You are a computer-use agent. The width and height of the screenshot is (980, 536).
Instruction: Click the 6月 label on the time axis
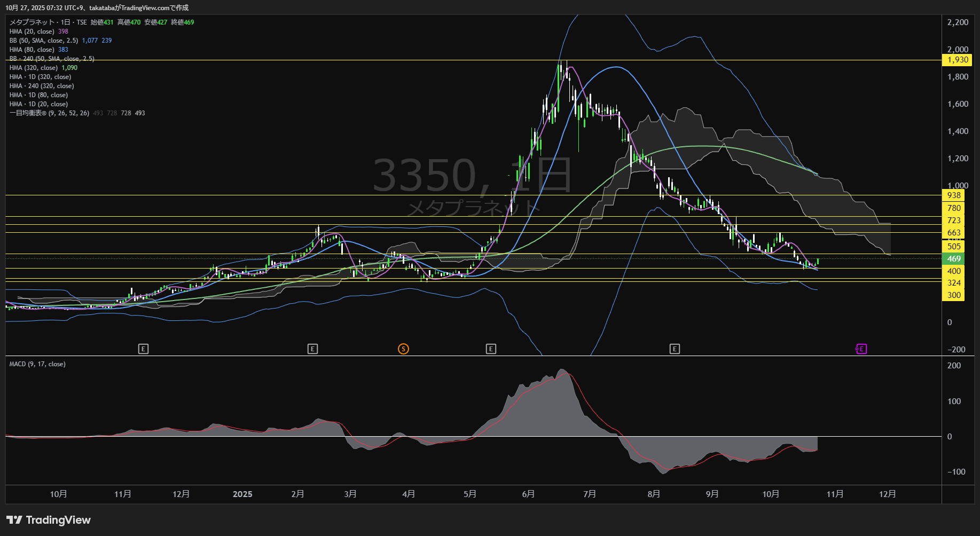(528, 494)
